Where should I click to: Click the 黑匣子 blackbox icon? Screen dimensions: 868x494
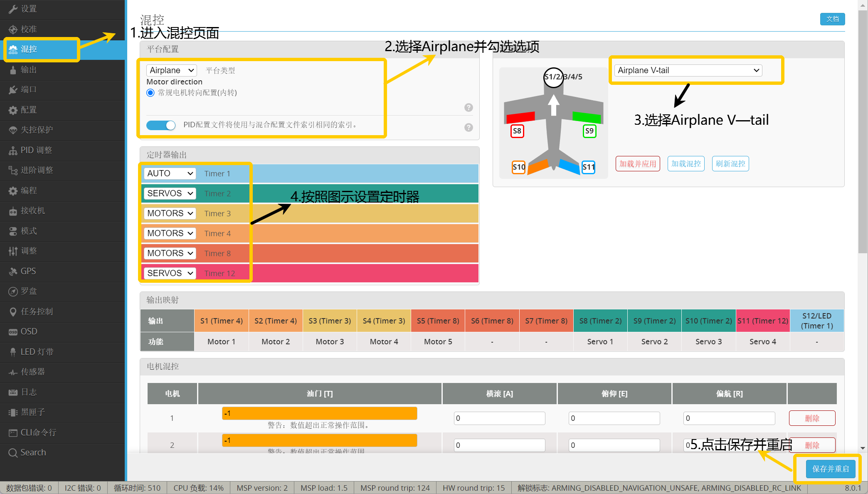[13, 412]
